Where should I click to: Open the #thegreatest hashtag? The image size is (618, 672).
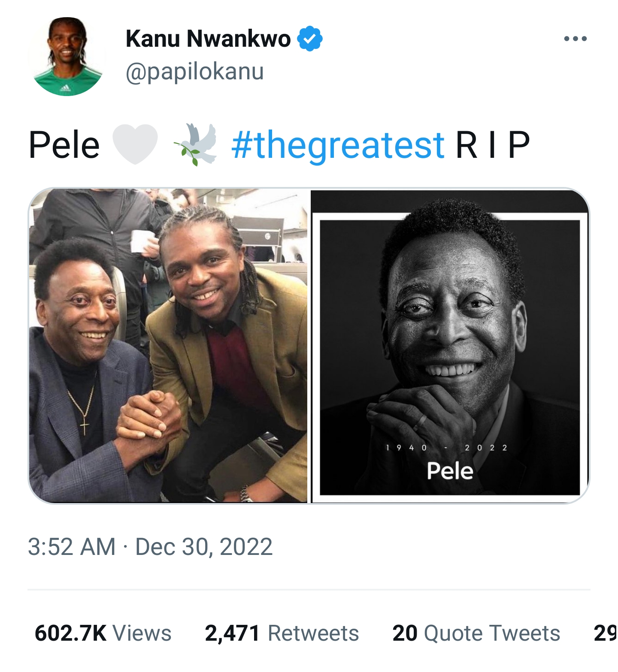338,145
